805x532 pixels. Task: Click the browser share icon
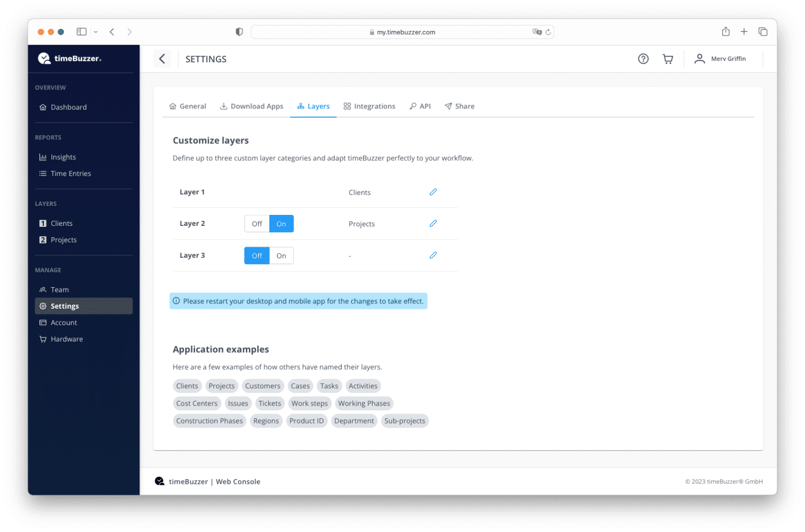(725, 31)
